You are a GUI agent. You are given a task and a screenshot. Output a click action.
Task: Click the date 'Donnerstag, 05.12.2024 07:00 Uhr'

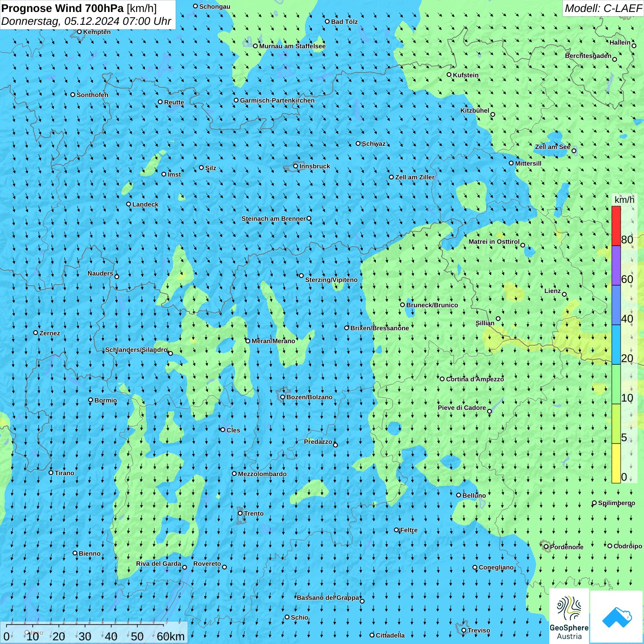[86, 21]
